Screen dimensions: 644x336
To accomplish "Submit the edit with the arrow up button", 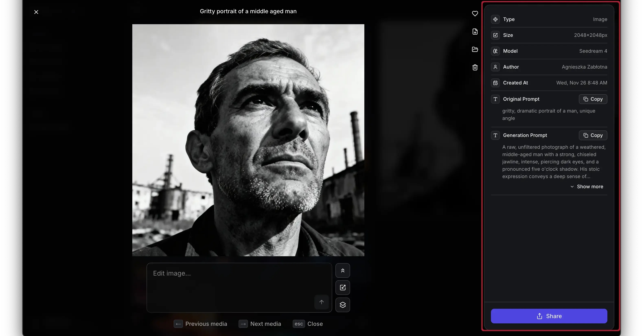I will point(321,302).
